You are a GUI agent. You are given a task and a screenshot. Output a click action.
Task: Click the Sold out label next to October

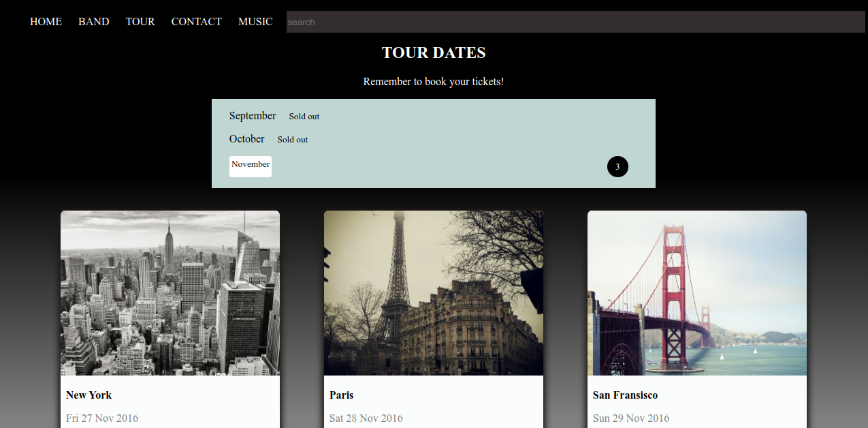pyautogui.click(x=292, y=139)
